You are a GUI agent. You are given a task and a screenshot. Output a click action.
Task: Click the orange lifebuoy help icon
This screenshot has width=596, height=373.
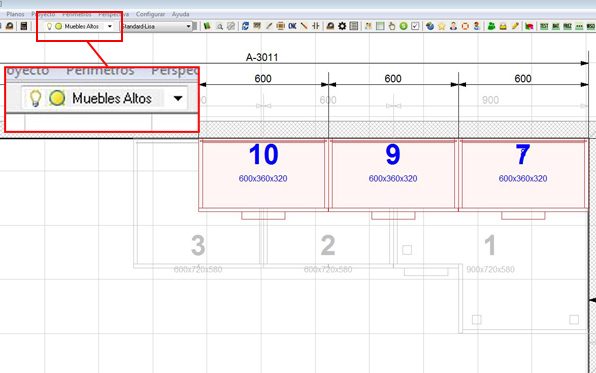(465, 26)
